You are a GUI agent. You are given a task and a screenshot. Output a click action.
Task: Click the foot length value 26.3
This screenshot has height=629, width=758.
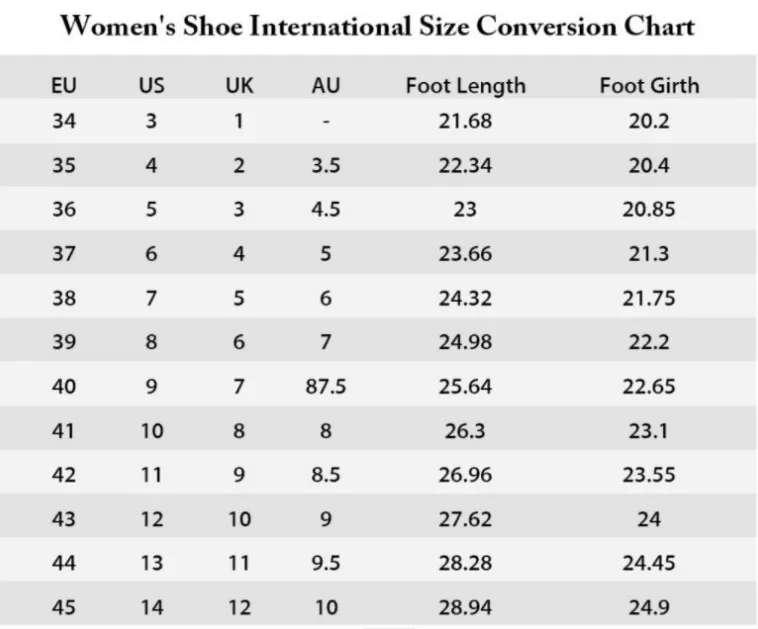pyautogui.click(x=465, y=430)
